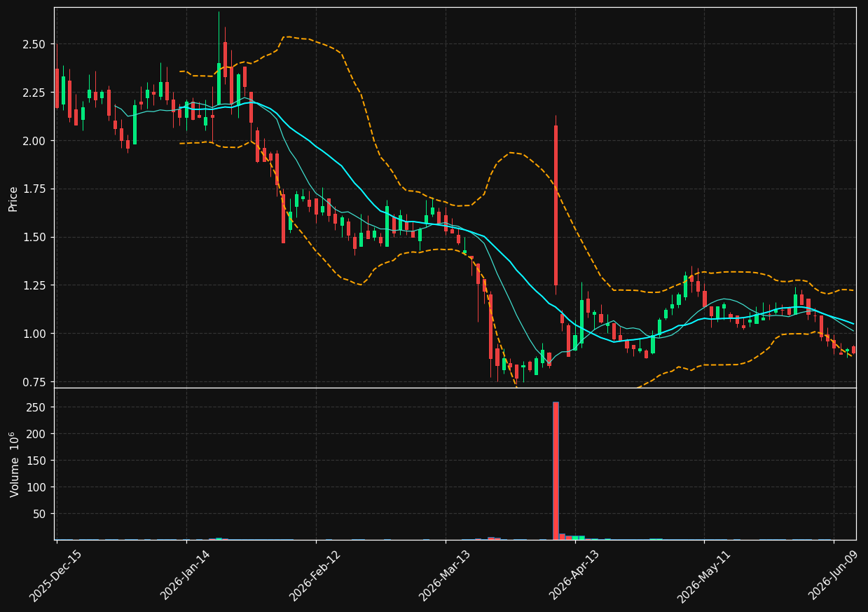868x612 pixels.
Task: Click the 1.50 price axis label
Action: pyautogui.click(x=34, y=237)
